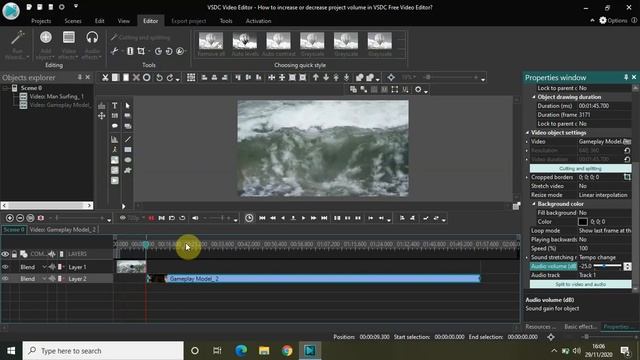Screen dimensions: 640x360
Task: Select the speech bubble tooltip tool icon
Action: point(115,126)
